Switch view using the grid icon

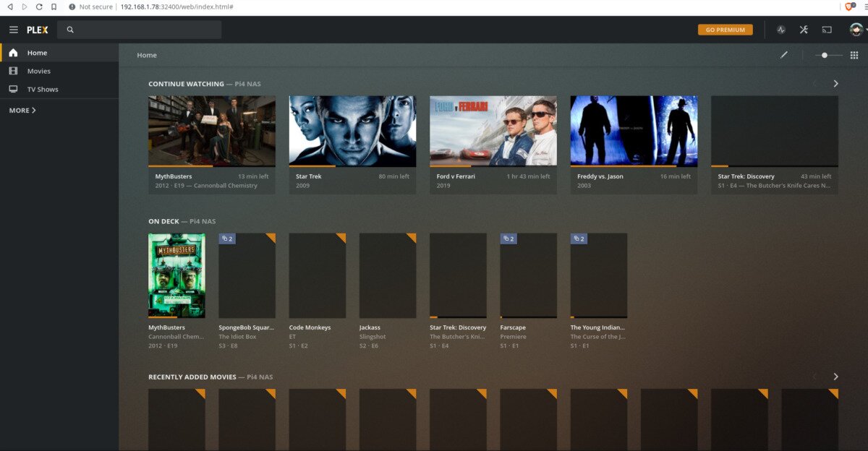[x=854, y=55]
